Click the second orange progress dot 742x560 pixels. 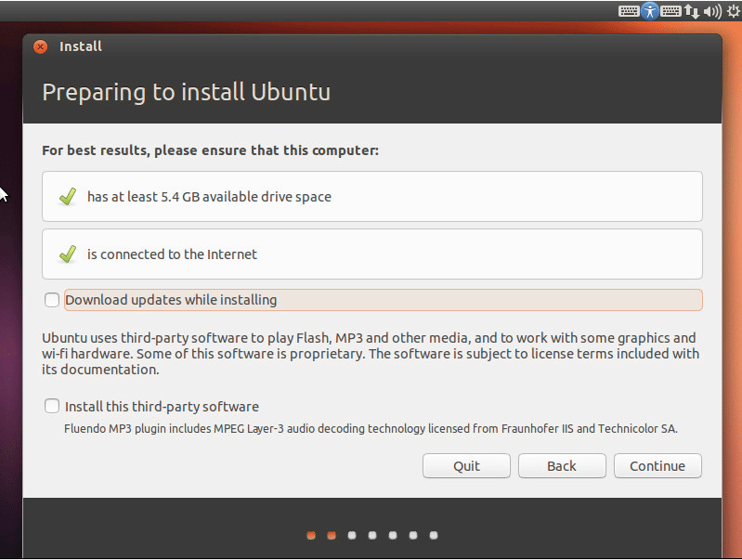click(x=332, y=535)
